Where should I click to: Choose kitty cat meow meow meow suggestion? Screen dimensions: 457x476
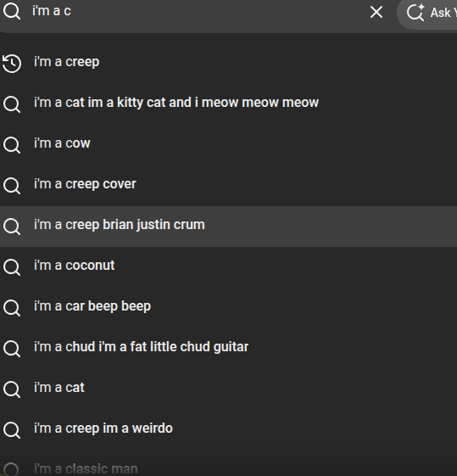(228, 104)
